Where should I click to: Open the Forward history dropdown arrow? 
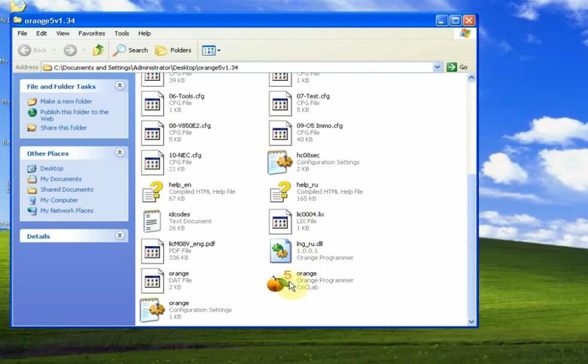84,50
